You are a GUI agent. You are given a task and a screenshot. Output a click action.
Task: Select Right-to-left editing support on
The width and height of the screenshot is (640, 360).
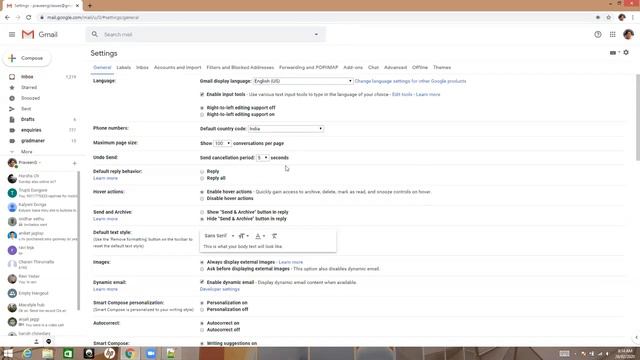click(x=202, y=115)
